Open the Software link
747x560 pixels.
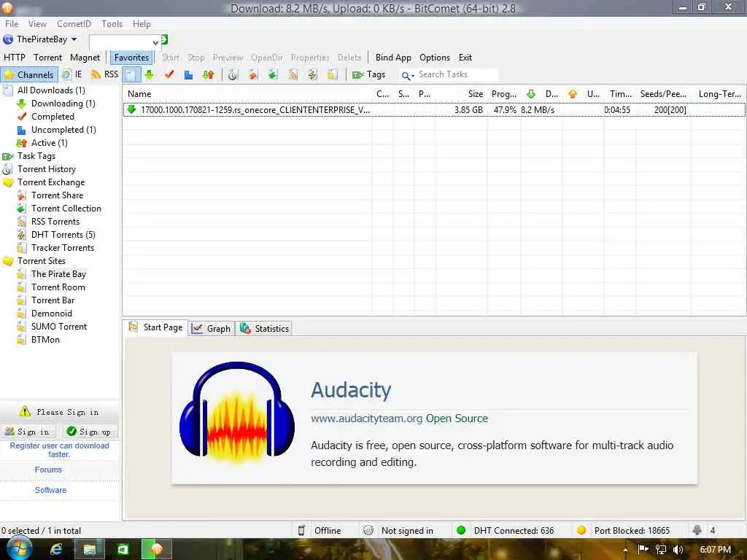[50, 490]
